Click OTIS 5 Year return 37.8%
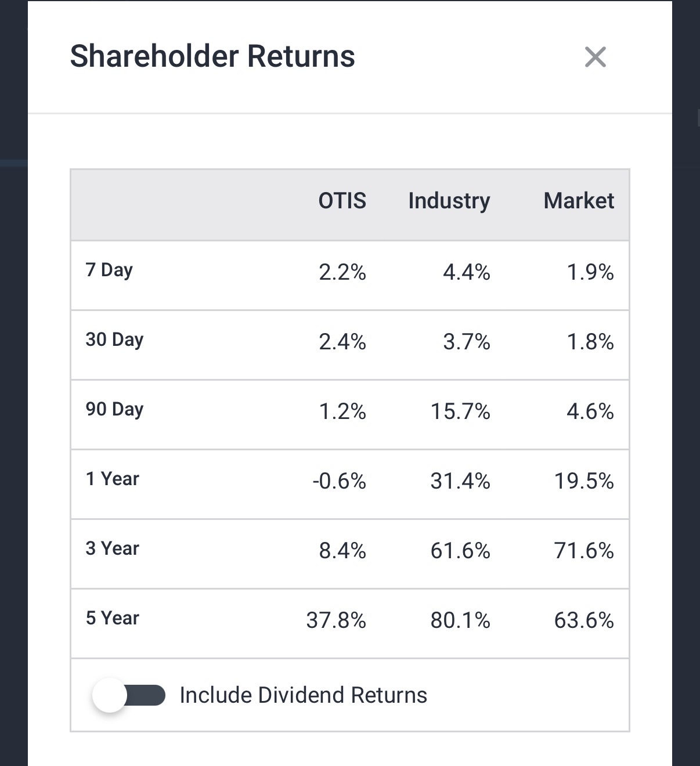 336,620
